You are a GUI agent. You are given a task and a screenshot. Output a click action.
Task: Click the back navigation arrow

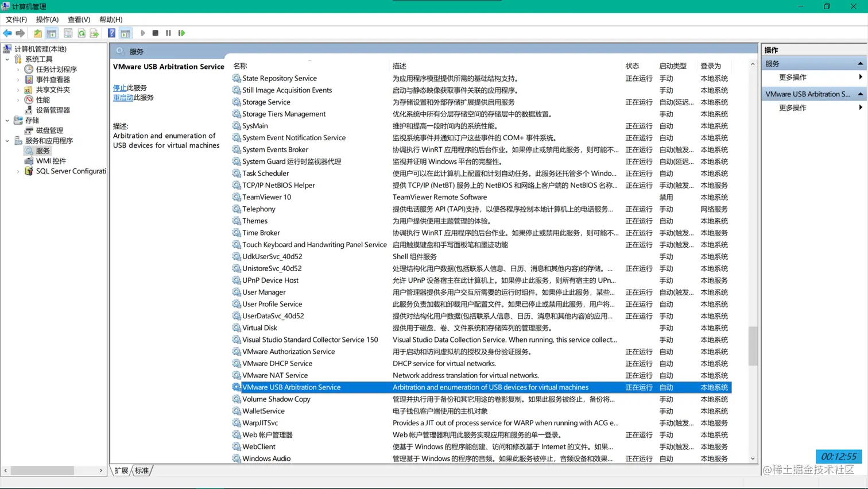(x=7, y=33)
